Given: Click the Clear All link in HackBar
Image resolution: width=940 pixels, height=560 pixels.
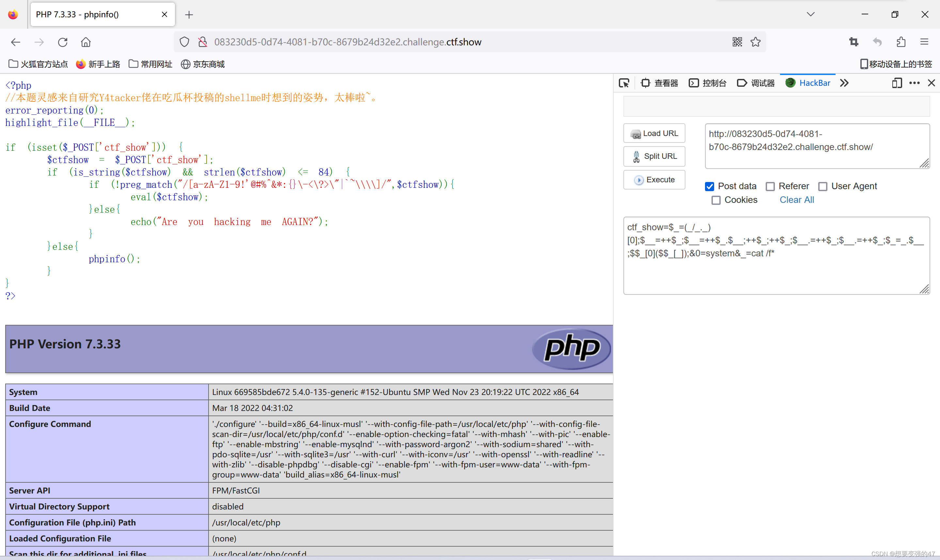Looking at the screenshot, I should coord(794,199).
